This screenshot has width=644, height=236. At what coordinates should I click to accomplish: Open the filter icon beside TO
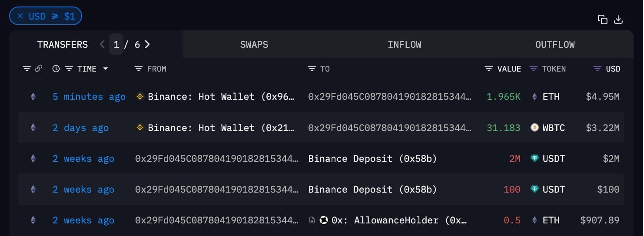pos(312,69)
